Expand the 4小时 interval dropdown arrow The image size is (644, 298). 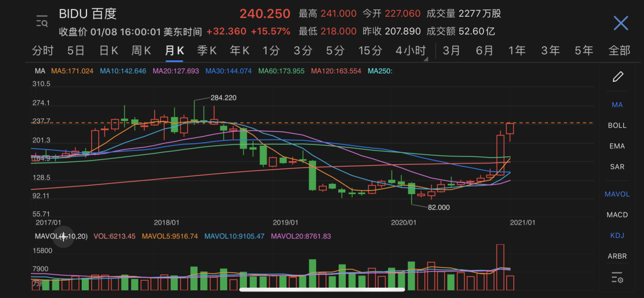click(426, 59)
